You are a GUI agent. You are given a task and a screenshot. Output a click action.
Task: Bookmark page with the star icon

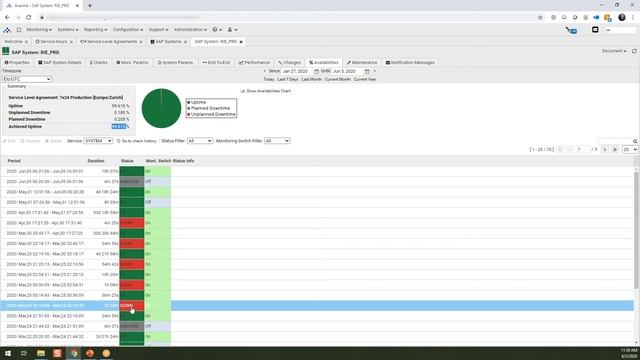pos(540,18)
